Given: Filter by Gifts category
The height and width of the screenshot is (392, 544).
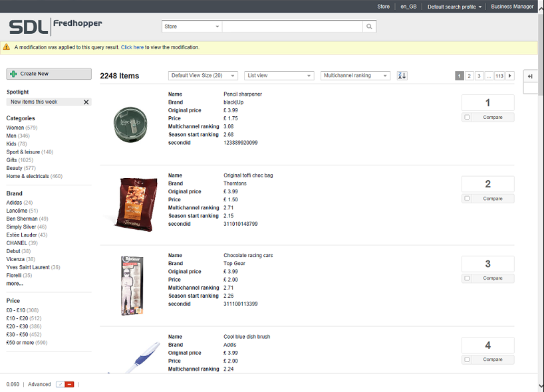Looking at the screenshot, I should click(20, 160).
